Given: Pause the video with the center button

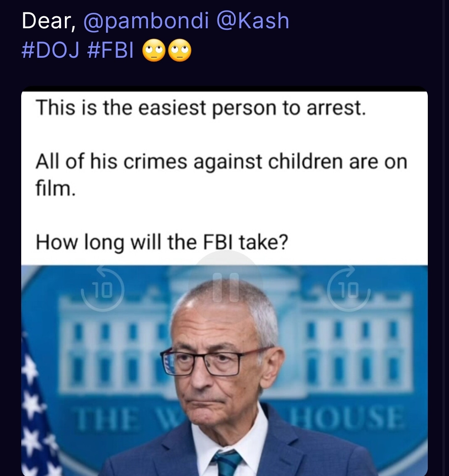Looking at the screenshot, I should click(x=226, y=287).
